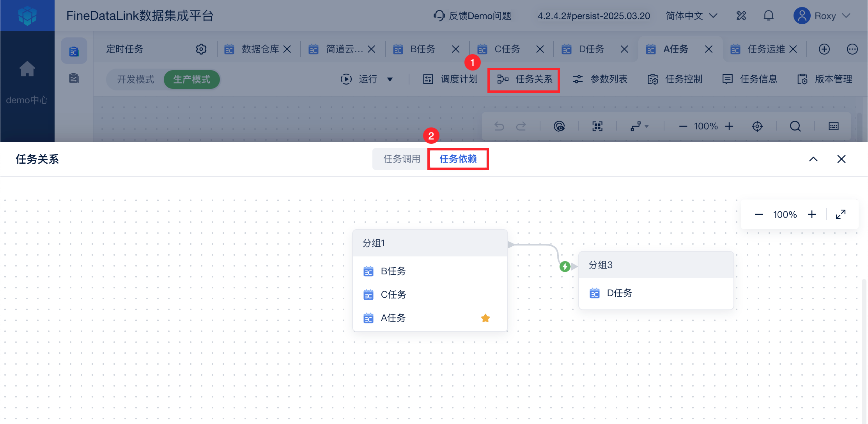Switch to the 任务调用 tab
The image size is (868, 424).
point(402,159)
